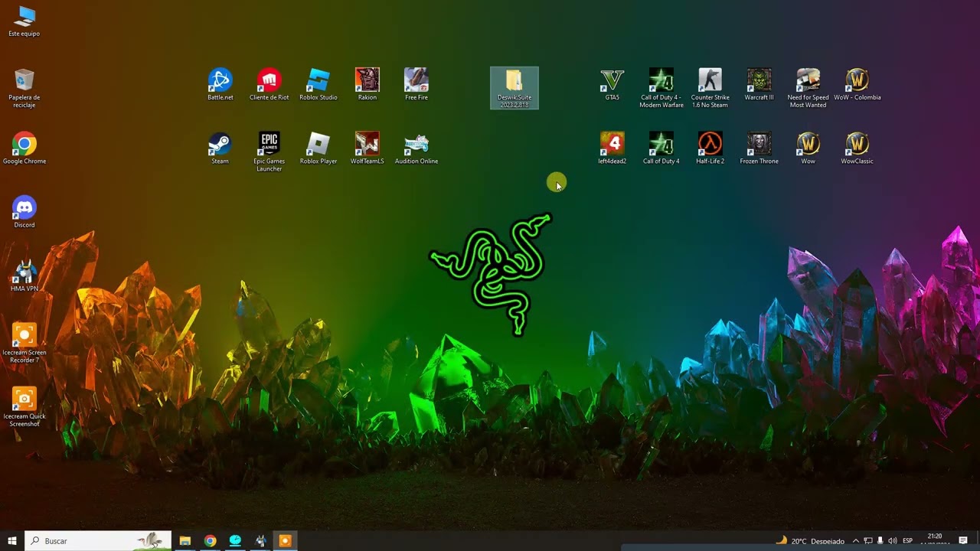The image size is (980, 551).
Task: Open Google Chrome from the taskbar
Action: click(211, 540)
